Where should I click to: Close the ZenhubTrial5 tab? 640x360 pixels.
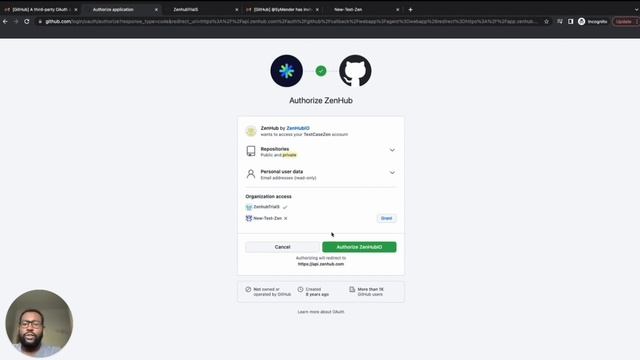click(x=236, y=9)
